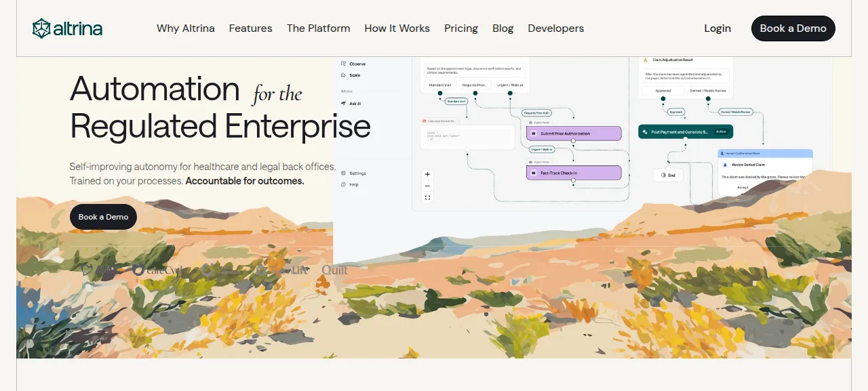Open the Features nav item
868x391 pixels.
(x=251, y=28)
